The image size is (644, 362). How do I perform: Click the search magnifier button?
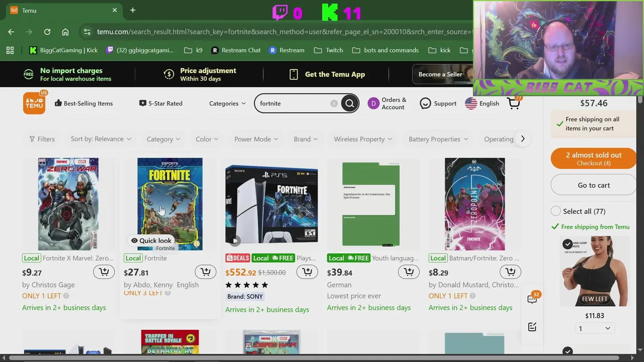click(349, 104)
